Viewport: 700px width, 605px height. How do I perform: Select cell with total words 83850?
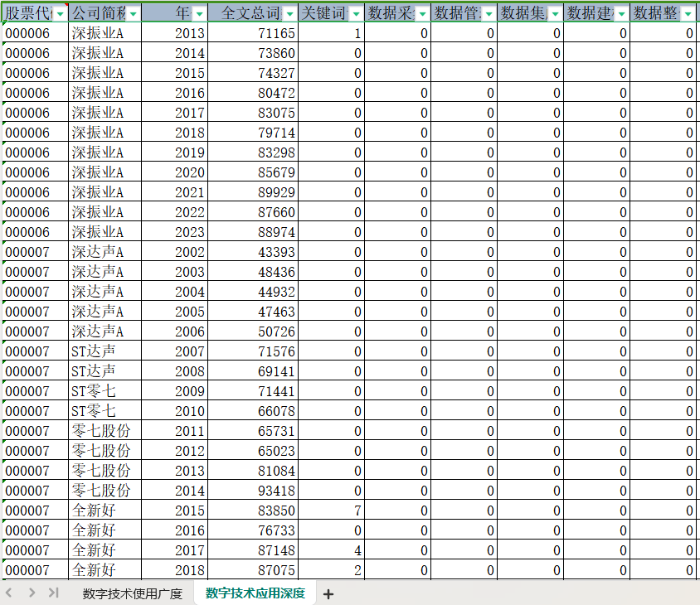coord(253,510)
